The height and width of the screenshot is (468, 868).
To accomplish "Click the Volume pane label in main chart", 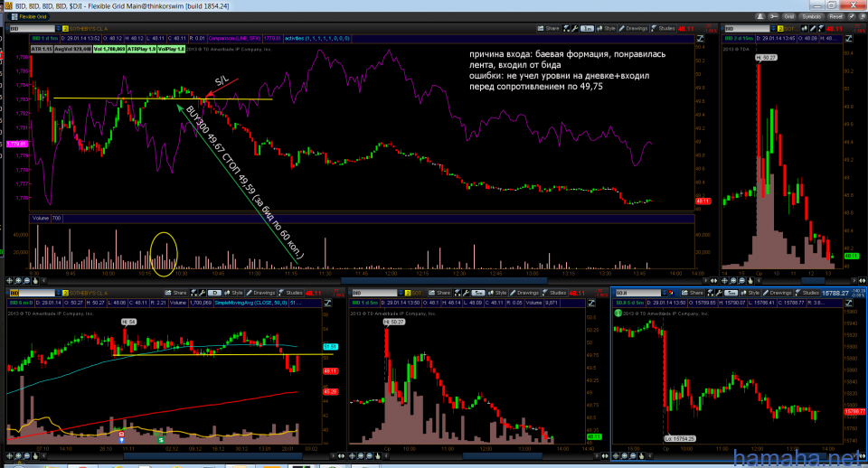I will click(x=41, y=218).
